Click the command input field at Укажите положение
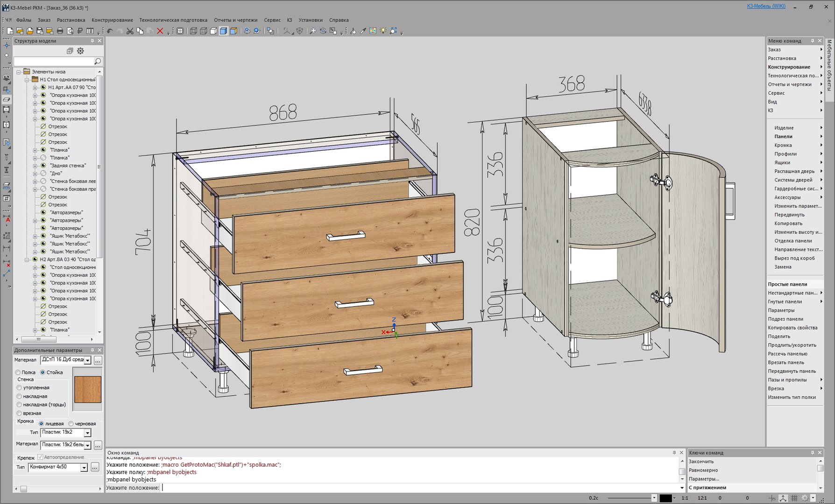This screenshot has width=835, height=504. coord(420,488)
